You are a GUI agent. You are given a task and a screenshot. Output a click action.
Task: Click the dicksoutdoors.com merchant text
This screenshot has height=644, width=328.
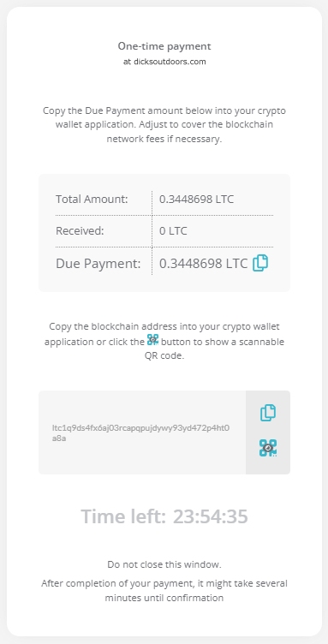point(170,62)
